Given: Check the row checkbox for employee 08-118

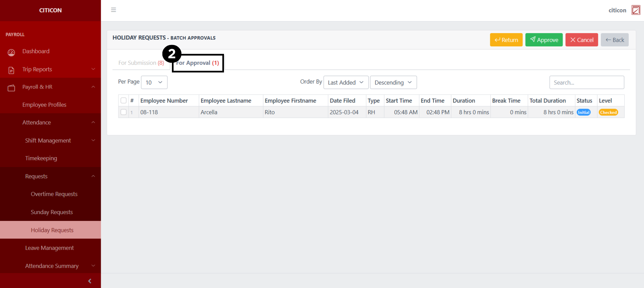Looking at the screenshot, I should [x=124, y=112].
